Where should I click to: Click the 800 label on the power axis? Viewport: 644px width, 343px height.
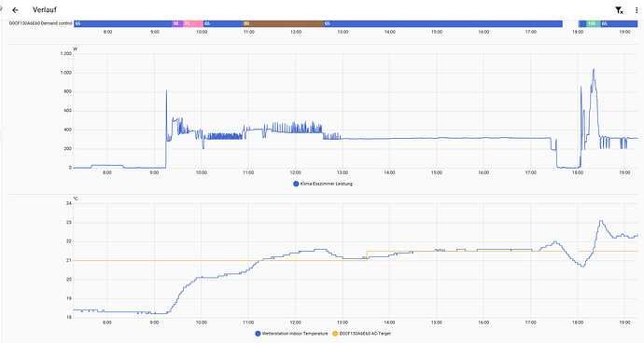[68, 91]
